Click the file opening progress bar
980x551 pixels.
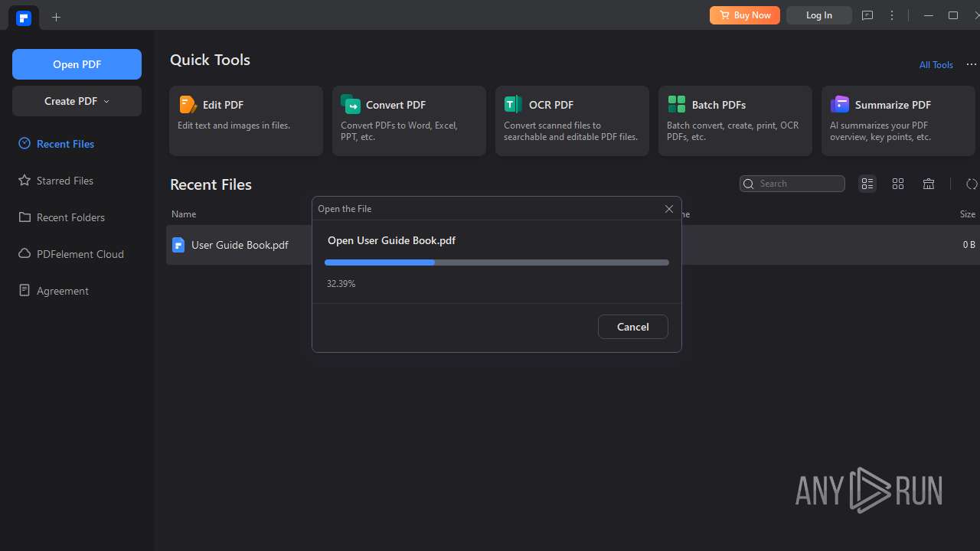497,262
